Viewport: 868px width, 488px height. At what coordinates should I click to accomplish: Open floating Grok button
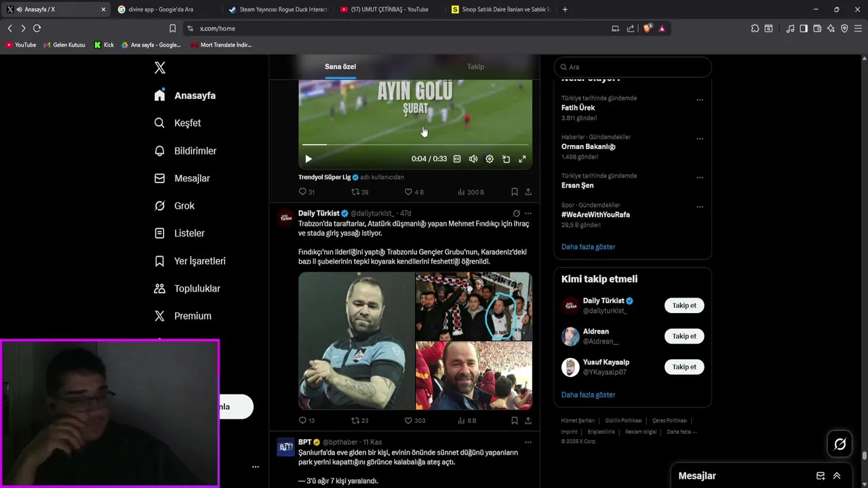point(840,444)
